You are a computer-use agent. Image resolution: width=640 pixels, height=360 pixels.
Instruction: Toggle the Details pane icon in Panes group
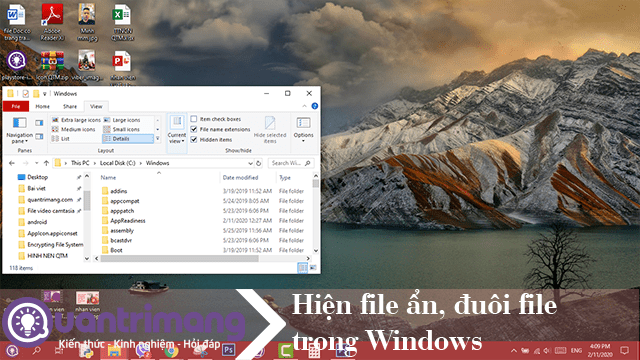[39, 136]
